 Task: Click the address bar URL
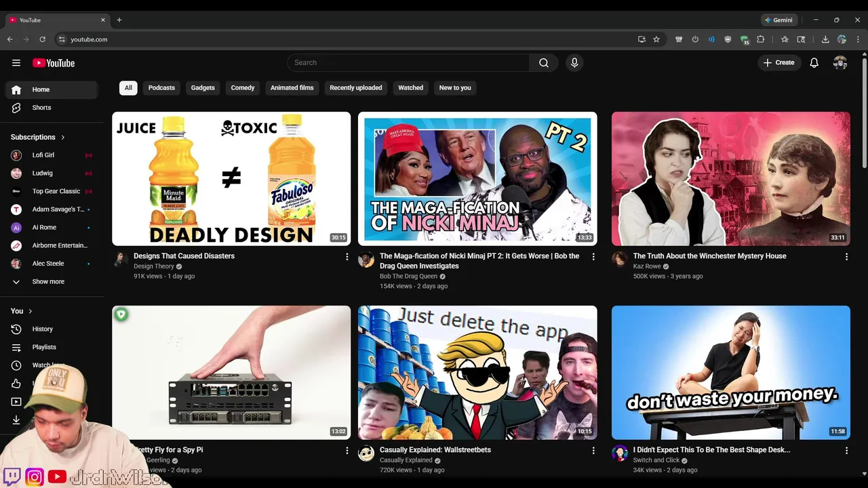[89, 39]
